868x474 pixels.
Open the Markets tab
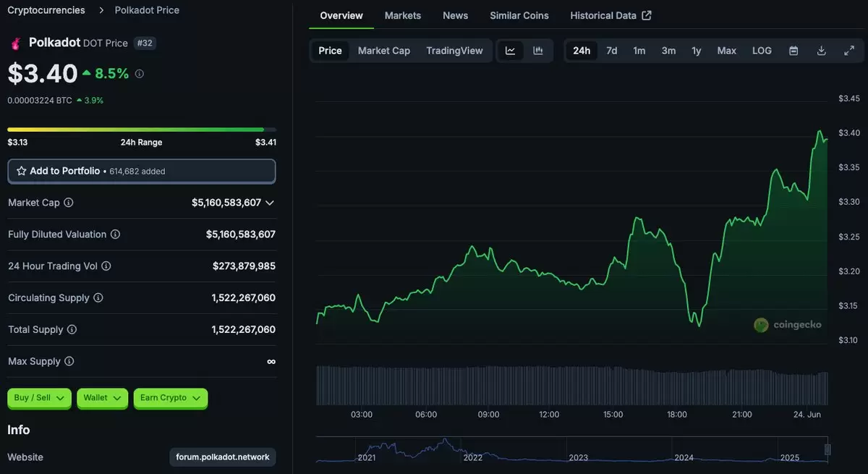(403, 15)
